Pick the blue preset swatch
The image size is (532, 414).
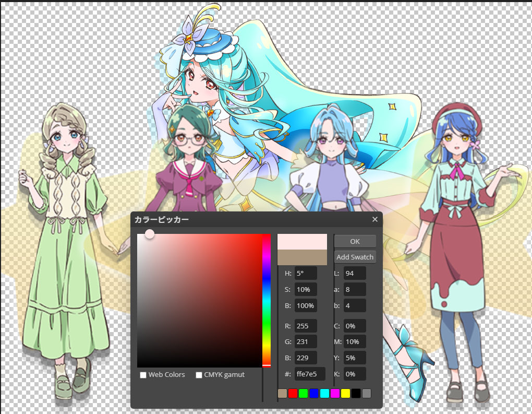pyautogui.click(x=314, y=393)
